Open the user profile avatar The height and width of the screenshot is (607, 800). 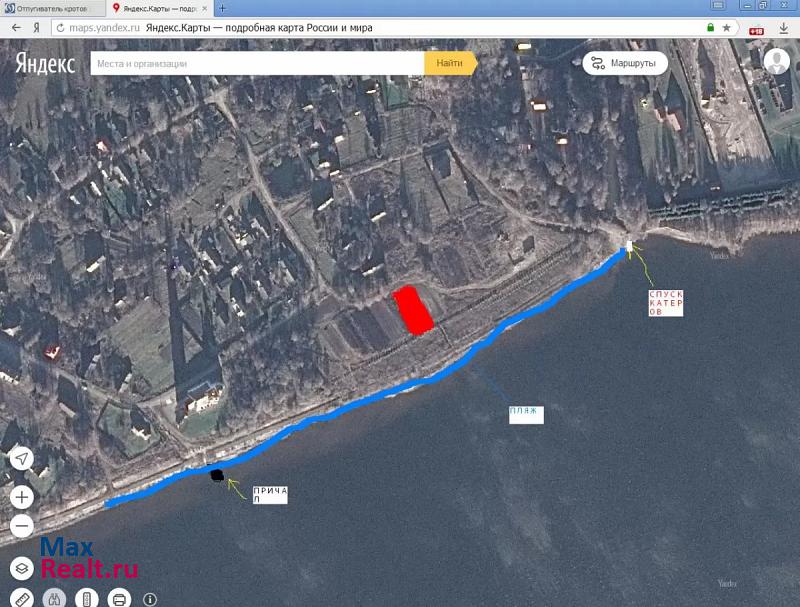click(x=776, y=62)
